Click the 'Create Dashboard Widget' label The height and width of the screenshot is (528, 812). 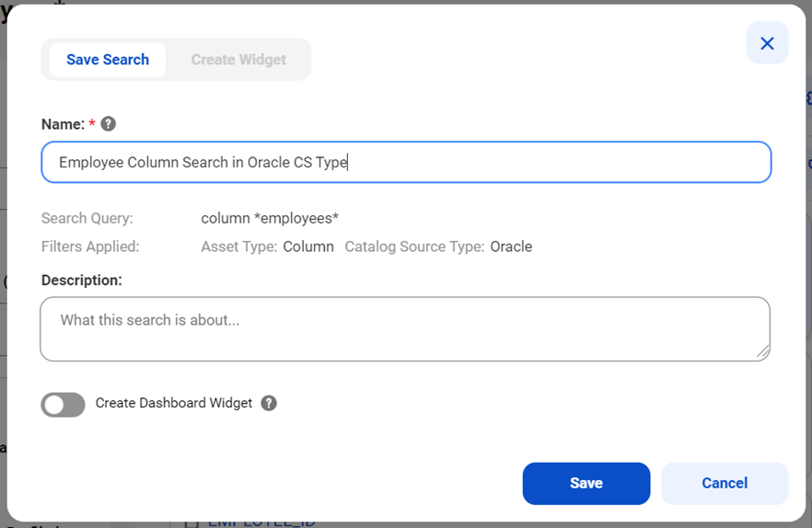(x=173, y=403)
